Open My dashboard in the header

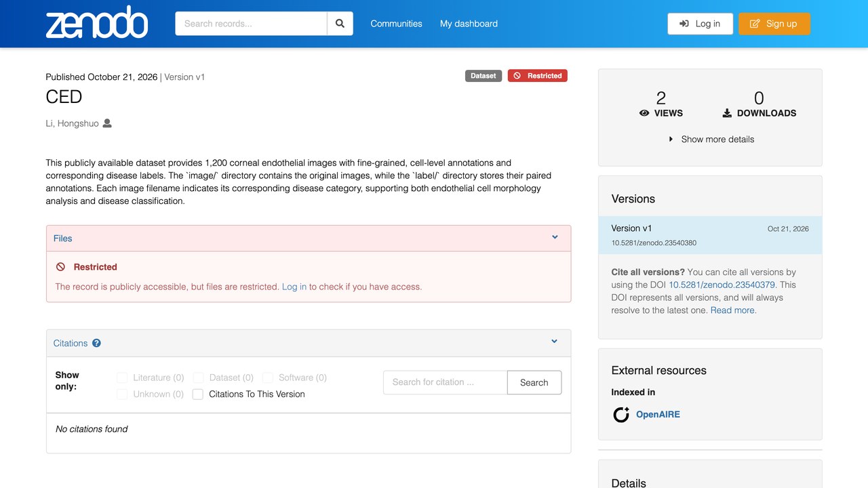[469, 24]
